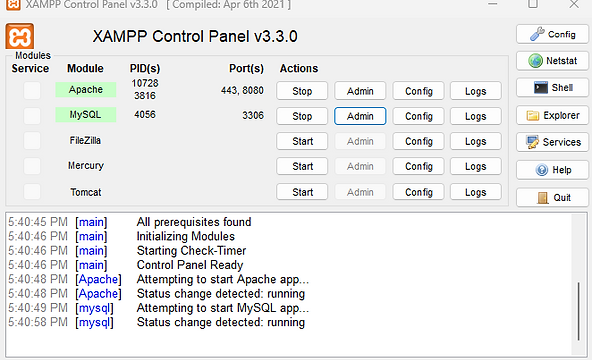This screenshot has height=360, width=592.
Task: Click the orange XAMPP logo
Action: [20, 36]
